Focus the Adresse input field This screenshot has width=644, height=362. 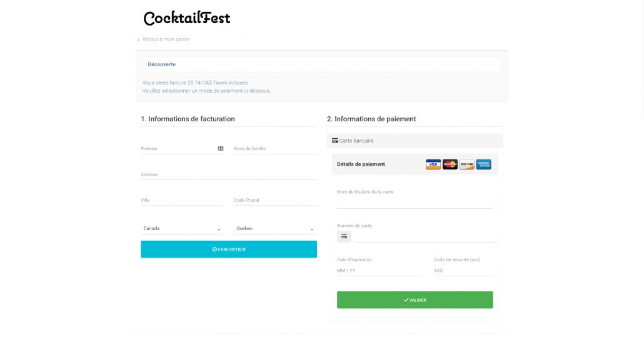click(229, 174)
